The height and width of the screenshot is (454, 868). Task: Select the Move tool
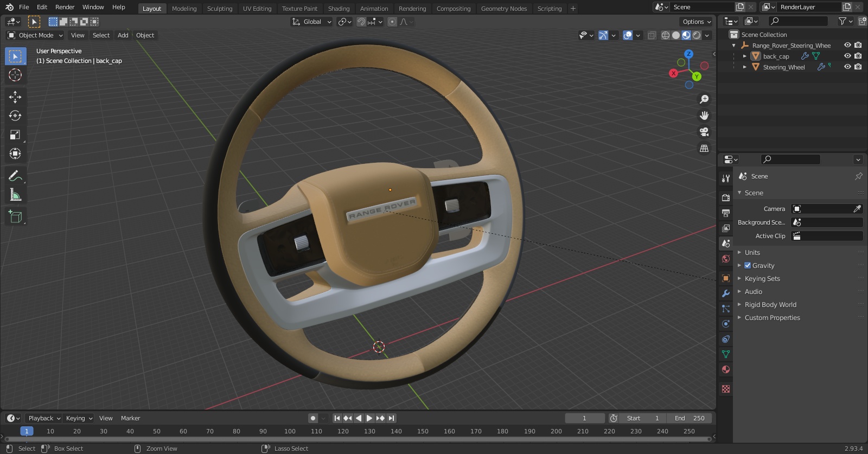15,97
